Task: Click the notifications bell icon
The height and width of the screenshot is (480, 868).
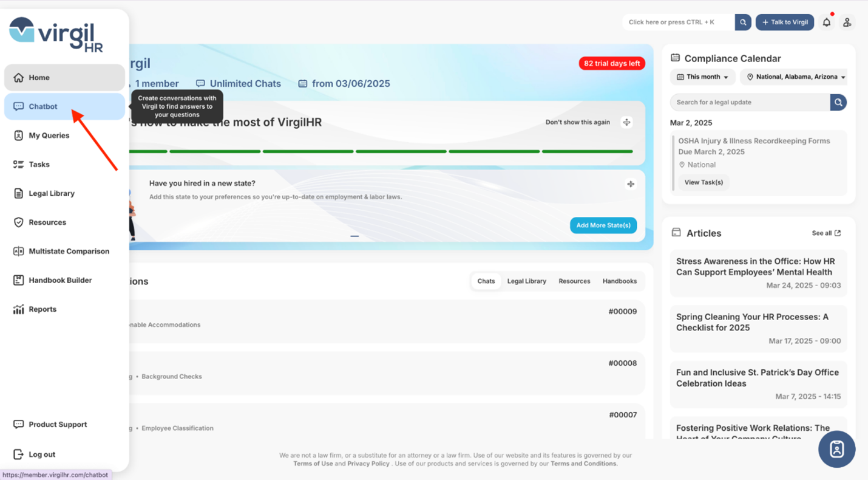Action: 827,22
